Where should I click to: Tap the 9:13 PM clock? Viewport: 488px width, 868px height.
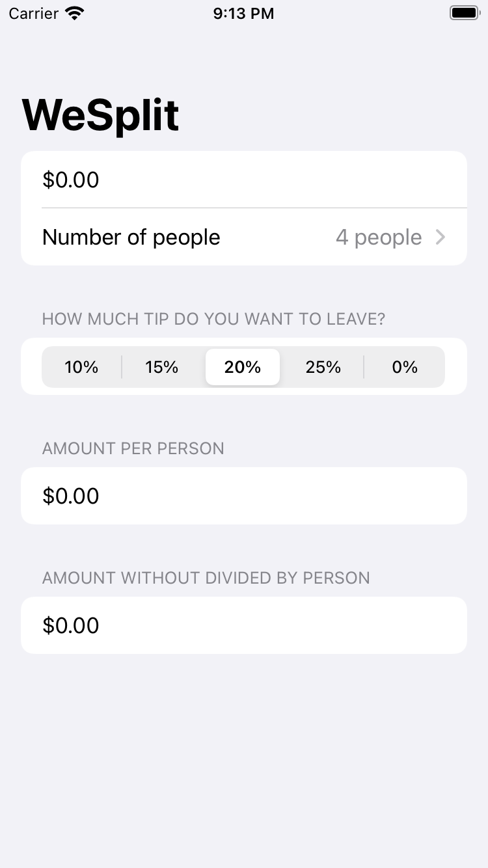point(243,13)
